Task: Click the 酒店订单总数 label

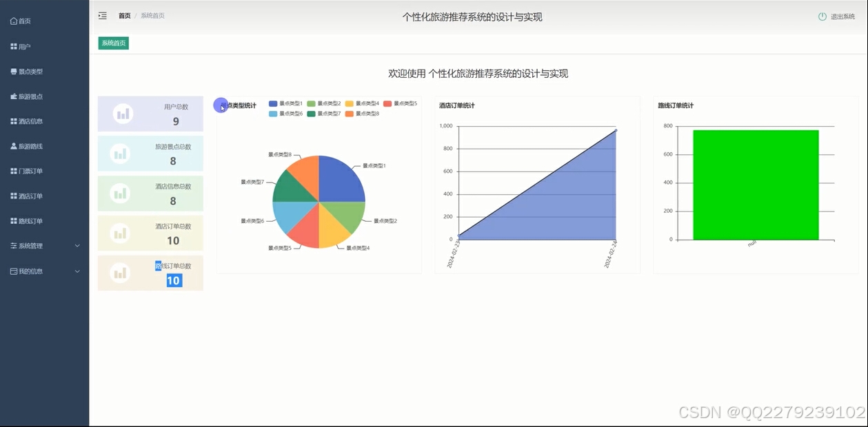Action: (x=173, y=226)
